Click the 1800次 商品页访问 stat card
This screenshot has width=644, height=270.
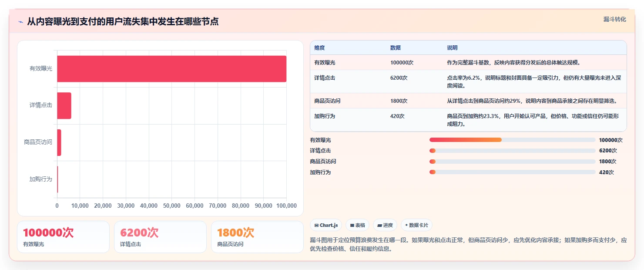257,237
